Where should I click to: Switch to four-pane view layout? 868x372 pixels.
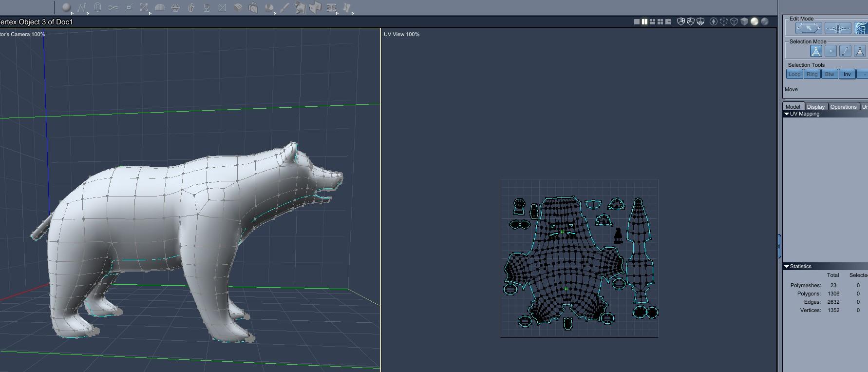(x=660, y=21)
